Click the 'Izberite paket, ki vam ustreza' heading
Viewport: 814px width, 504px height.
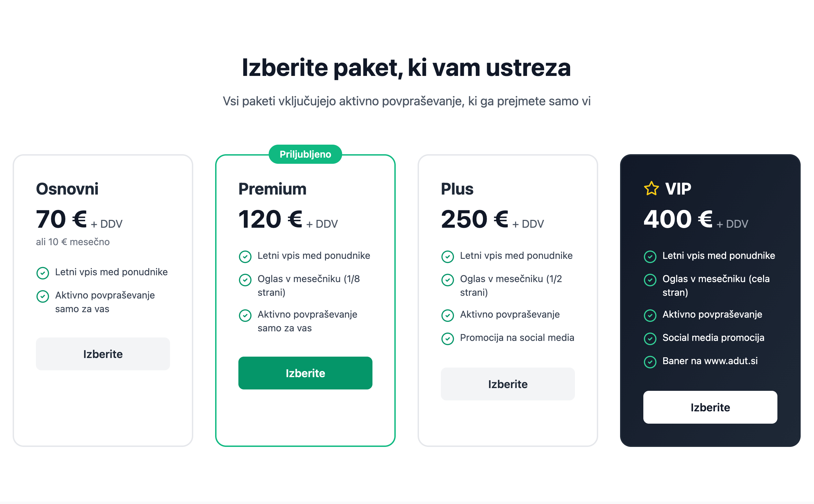[406, 68]
